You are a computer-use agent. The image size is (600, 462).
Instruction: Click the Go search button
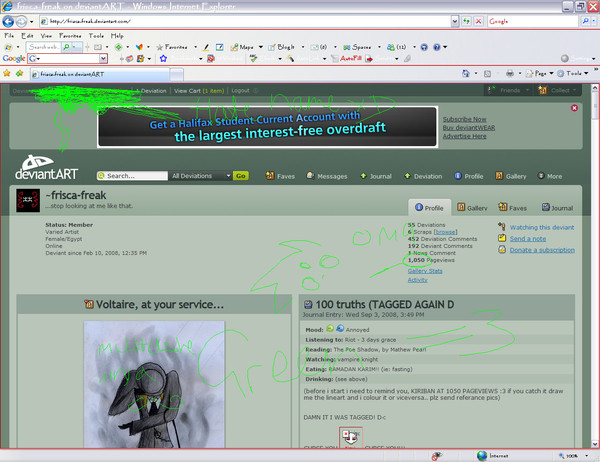click(241, 176)
